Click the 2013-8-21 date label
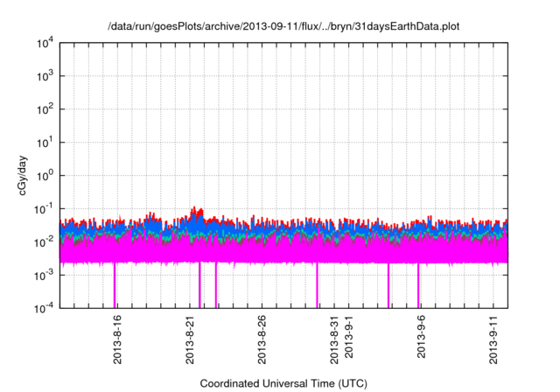The width and height of the screenshot is (560, 392). [x=190, y=339]
